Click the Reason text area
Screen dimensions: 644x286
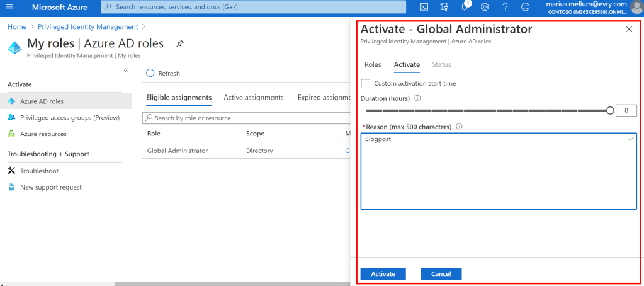(499, 170)
